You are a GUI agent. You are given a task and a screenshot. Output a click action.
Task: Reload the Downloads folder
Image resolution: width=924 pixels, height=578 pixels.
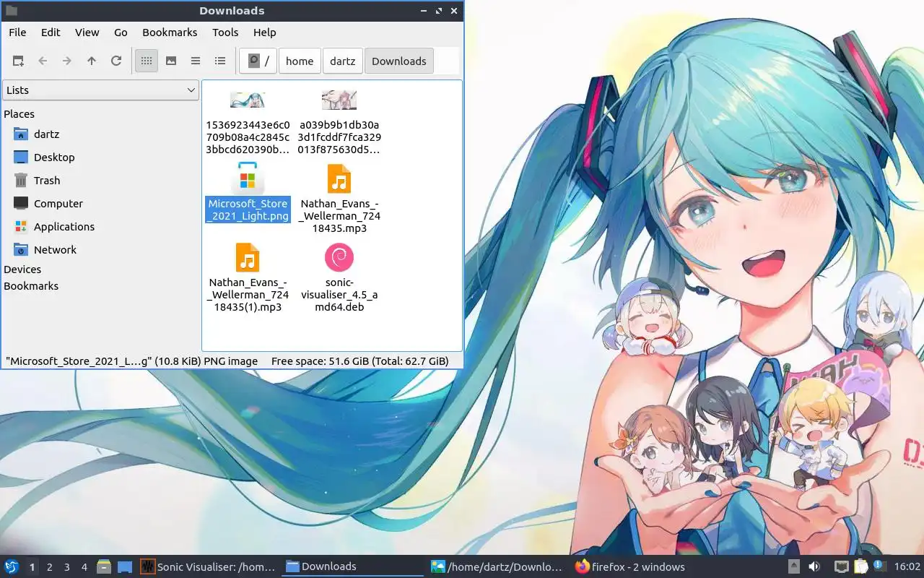tap(116, 61)
